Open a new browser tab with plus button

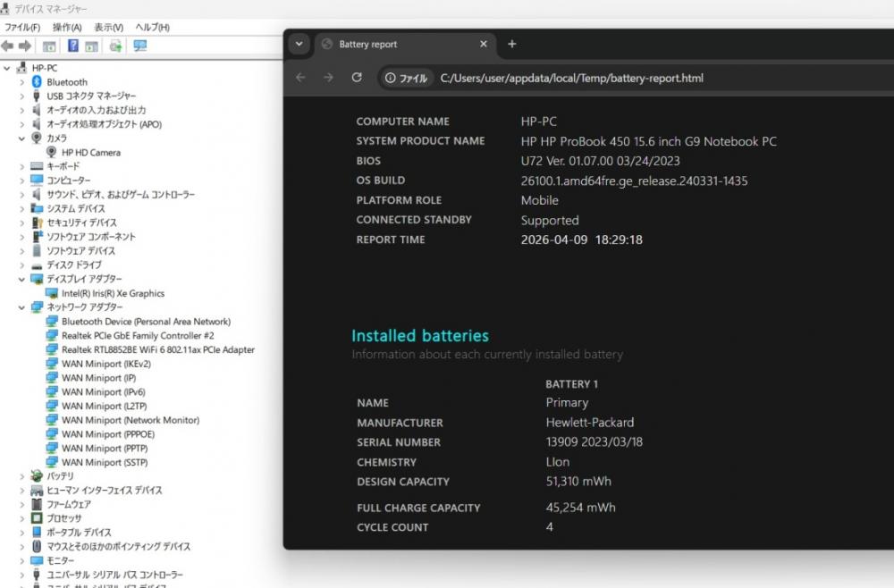512,44
